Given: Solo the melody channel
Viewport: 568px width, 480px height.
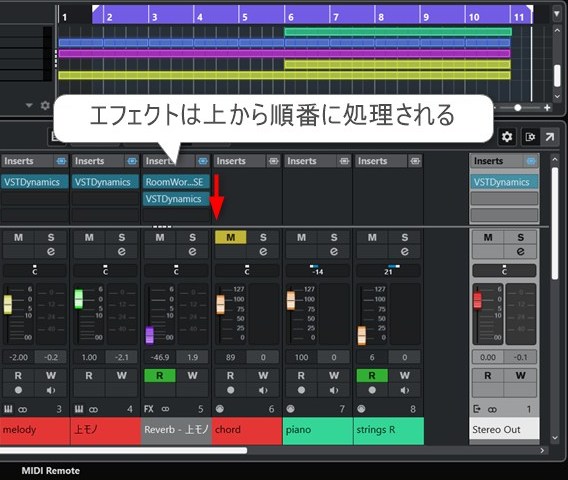Looking at the screenshot, I should [51, 237].
